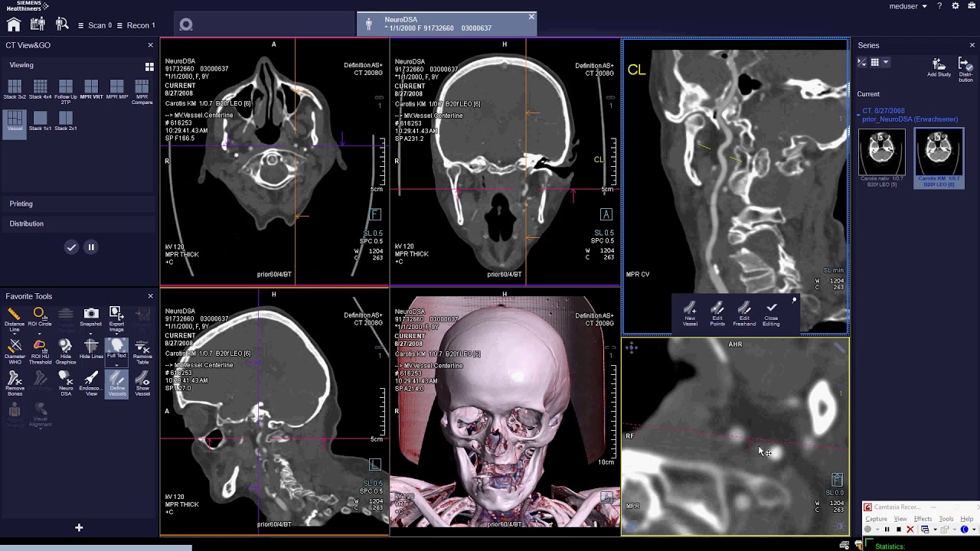Open the Recon 1 menu
This screenshot has width=980, height=551.
136,25
